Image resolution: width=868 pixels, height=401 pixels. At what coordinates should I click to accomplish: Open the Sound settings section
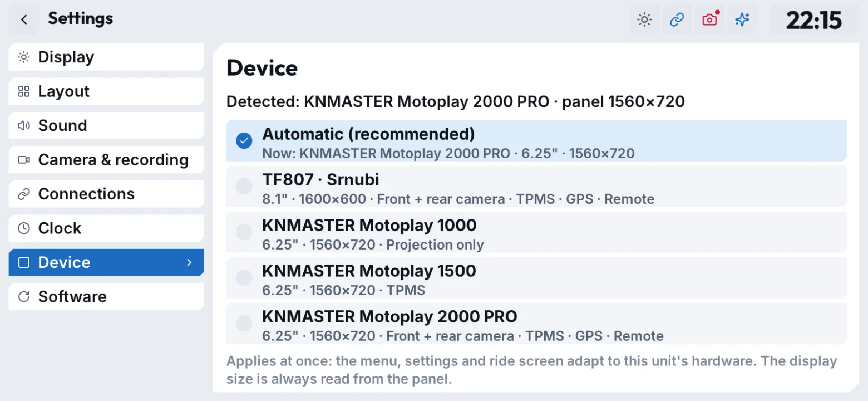coord(106,126)
